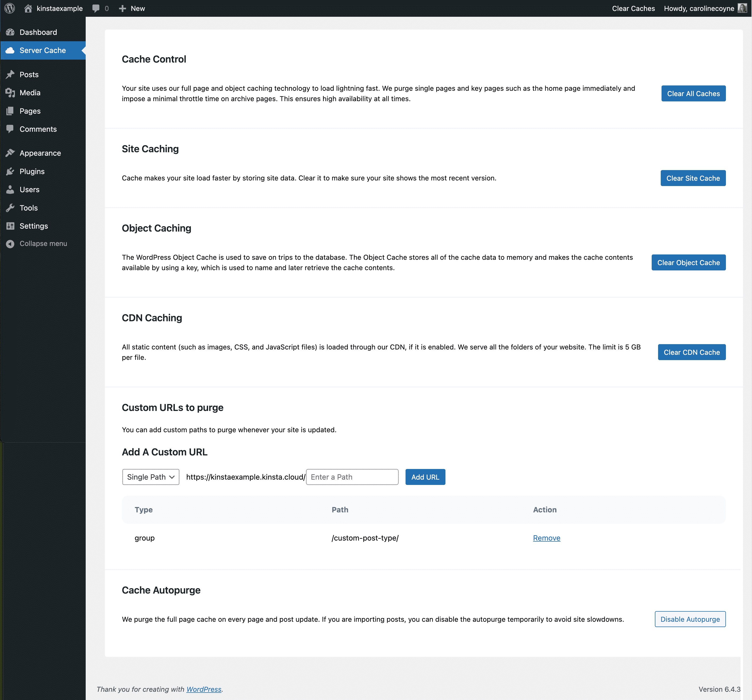Click the Clear All Caches button
The image size is (752, 700).
pos(693,93)
